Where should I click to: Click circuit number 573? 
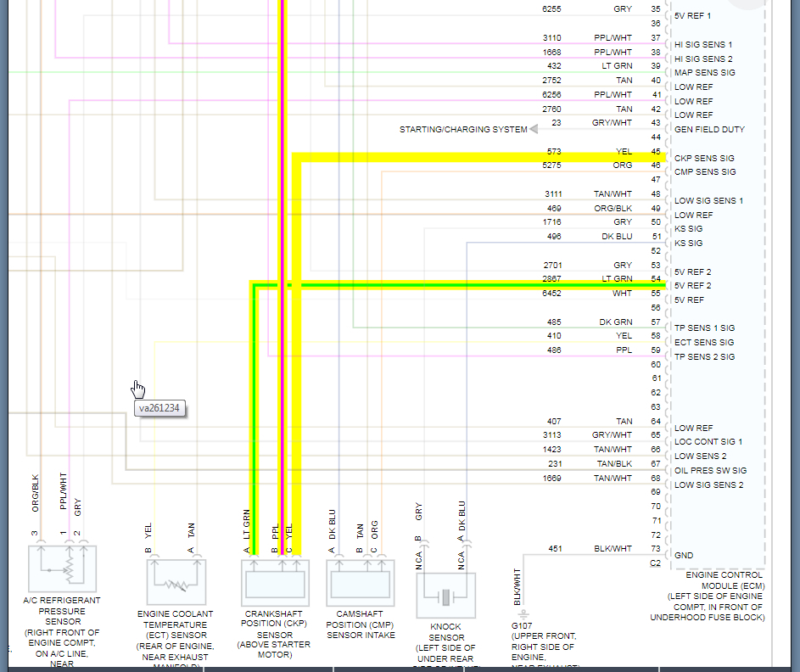tap(554, 152)
